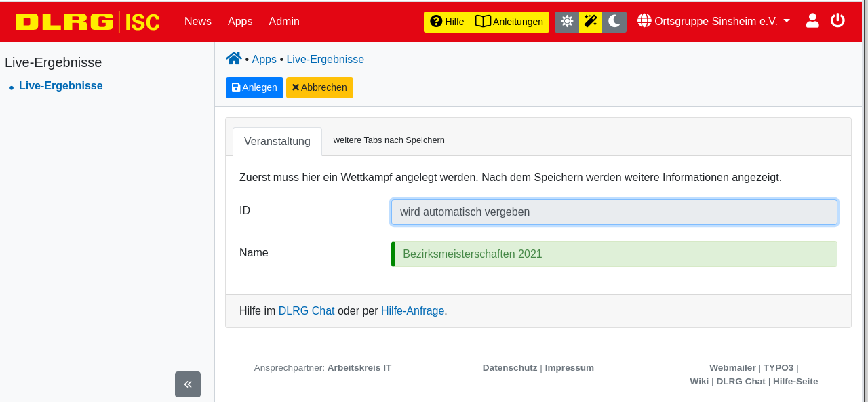Open Anleitungen via the book icon
Image resolution: width=868 pixels, height=402 pixels.
click(x=483, y=21)
